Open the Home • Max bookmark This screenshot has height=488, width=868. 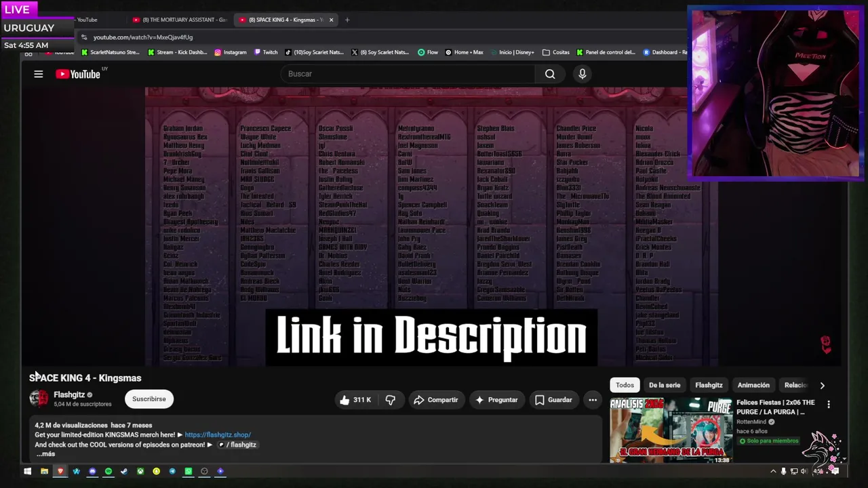[x=465, y=52]
